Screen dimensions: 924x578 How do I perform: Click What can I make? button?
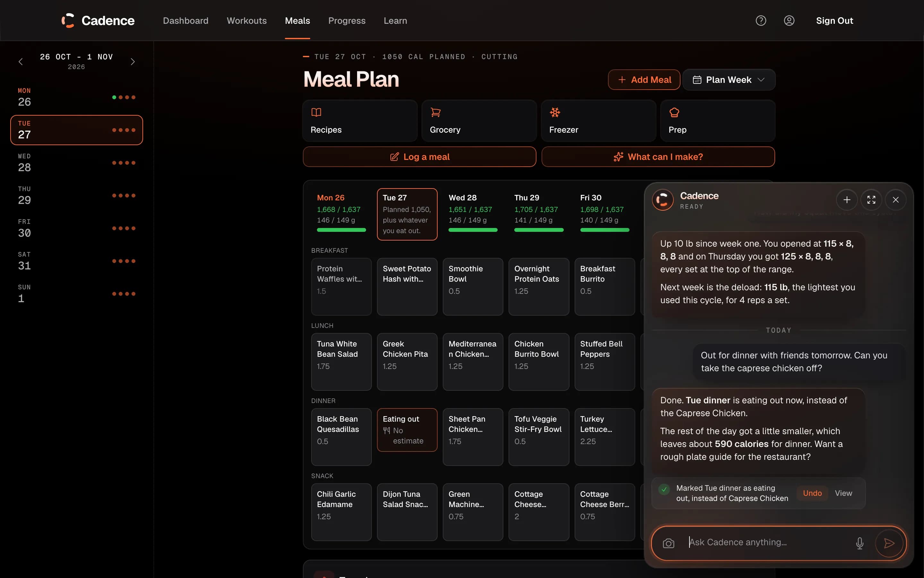(658, 157)
